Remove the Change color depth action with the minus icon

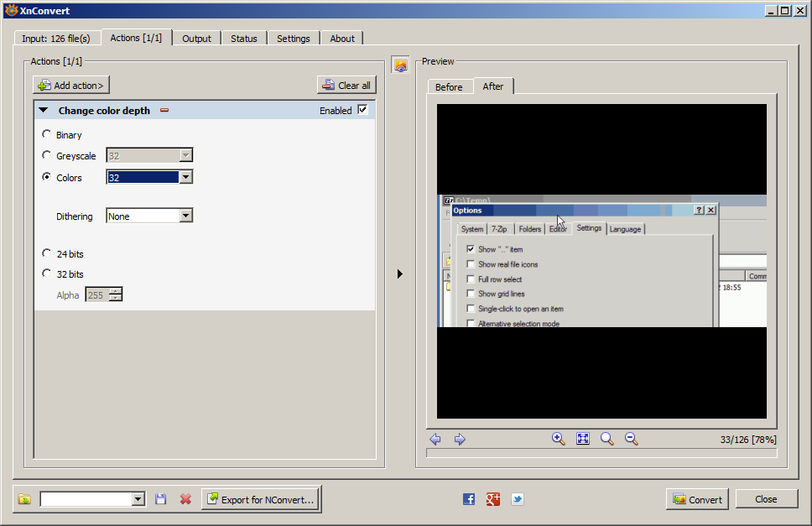164,110
